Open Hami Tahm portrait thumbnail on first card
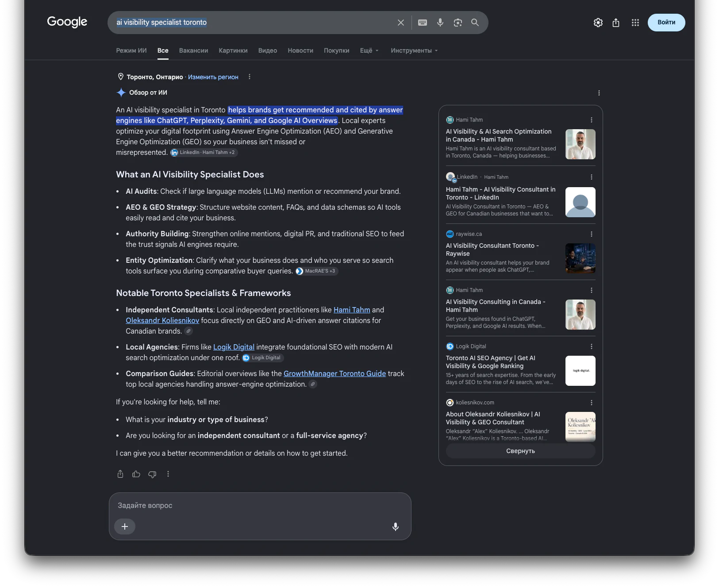The width and height of the screenshot is (719, 588). (x=581, y=144)
